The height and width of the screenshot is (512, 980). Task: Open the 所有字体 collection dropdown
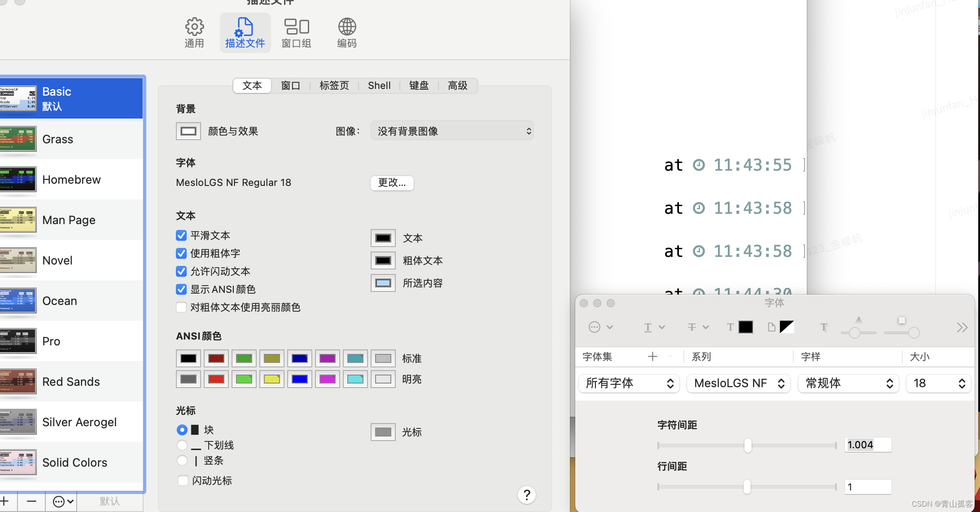629,383
